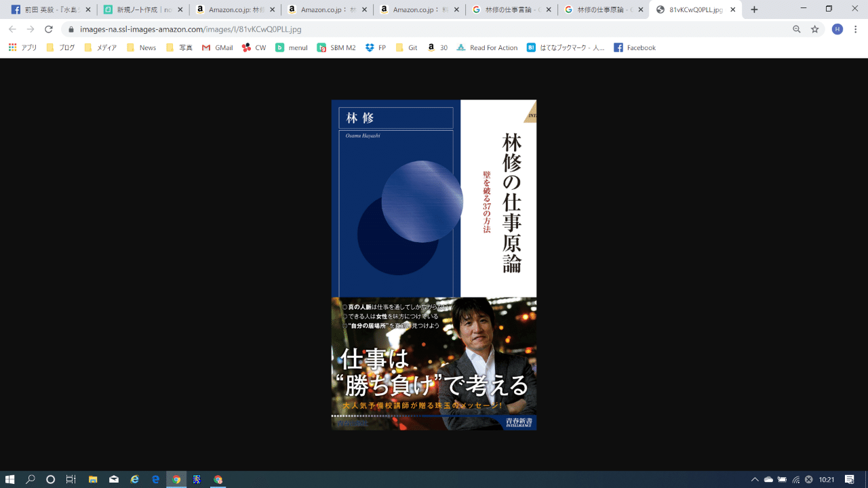Launch Microsoft Edge from taskbar

tap(156, 479)
